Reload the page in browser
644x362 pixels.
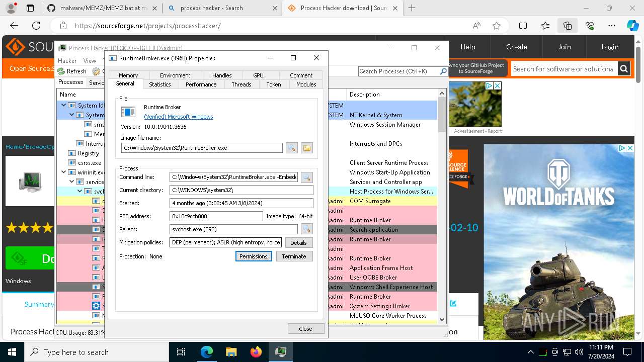tap(36, 26)
